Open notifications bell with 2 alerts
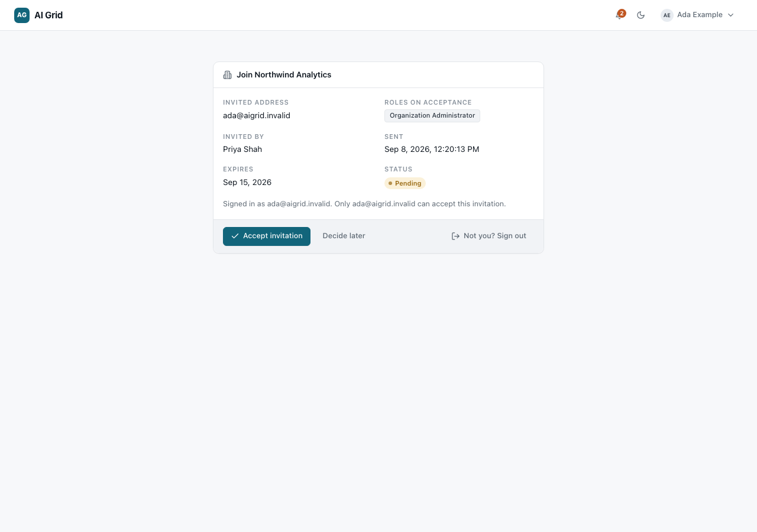Screen dimensions: 757x532 620,15
